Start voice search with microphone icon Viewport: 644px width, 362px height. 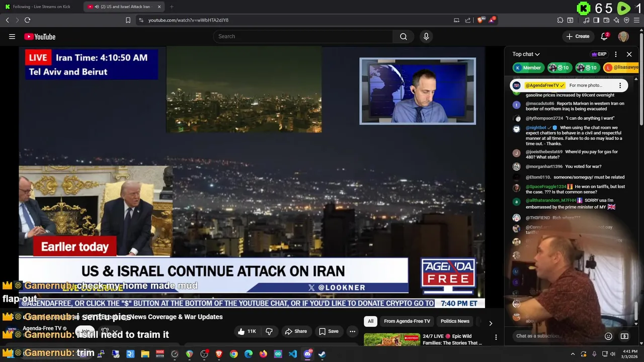click(426, 36)
